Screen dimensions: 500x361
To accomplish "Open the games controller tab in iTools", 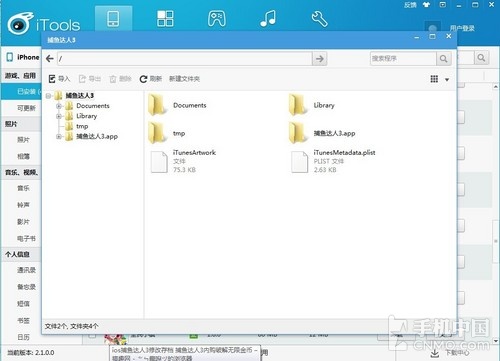I will click(x=217, y=19).
